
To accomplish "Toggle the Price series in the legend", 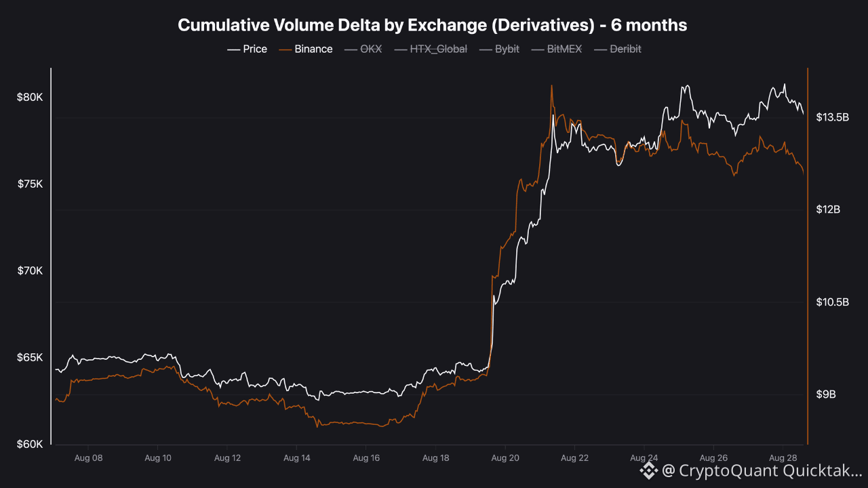I will (247, 49).
